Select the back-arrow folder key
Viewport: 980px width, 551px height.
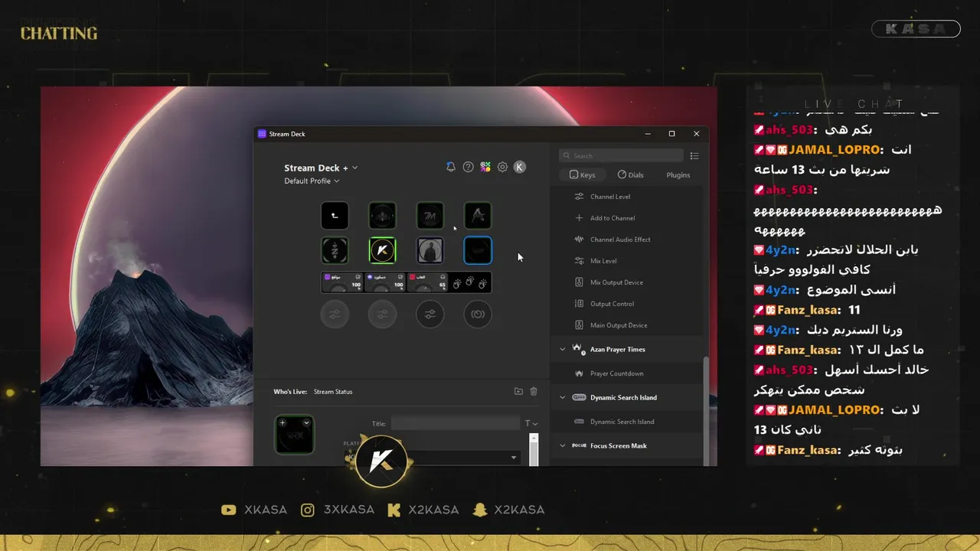[335, 216]
